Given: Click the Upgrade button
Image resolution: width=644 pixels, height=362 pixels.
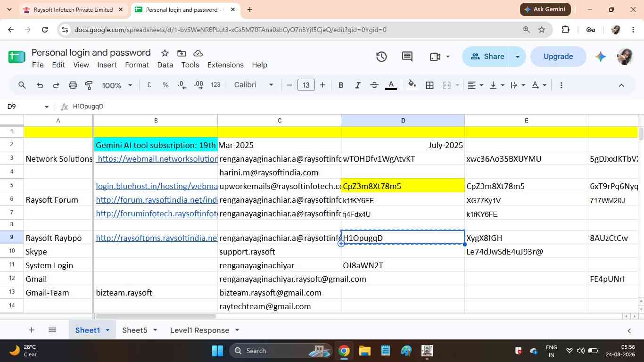Looking at the screenshot, I should coord(558,57).
